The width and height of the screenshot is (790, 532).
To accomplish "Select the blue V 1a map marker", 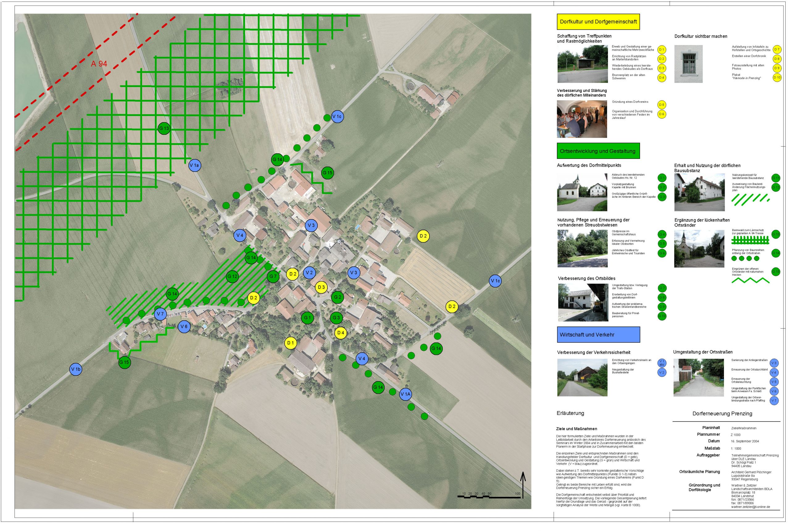I will pyautogui.click(x=195, y=166).
